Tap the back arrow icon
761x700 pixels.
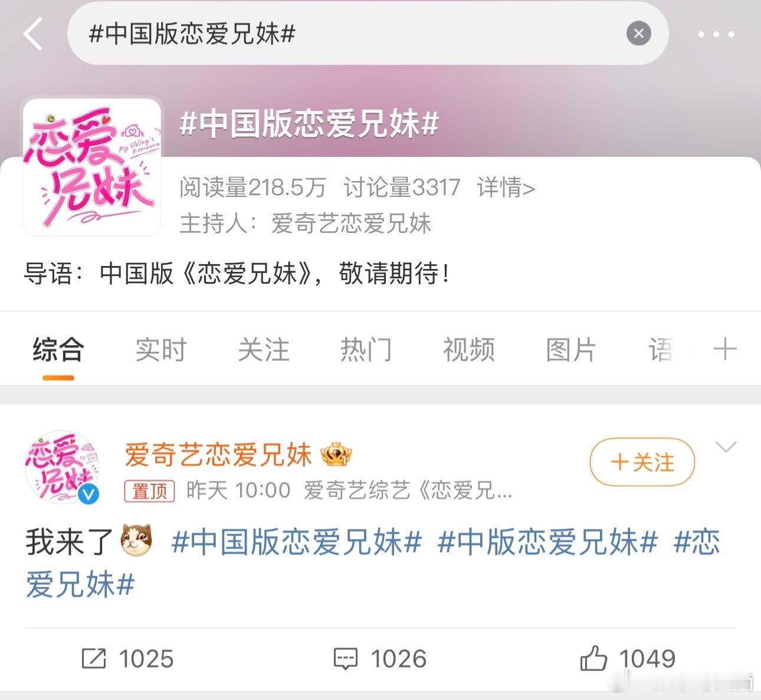[33, 34]
